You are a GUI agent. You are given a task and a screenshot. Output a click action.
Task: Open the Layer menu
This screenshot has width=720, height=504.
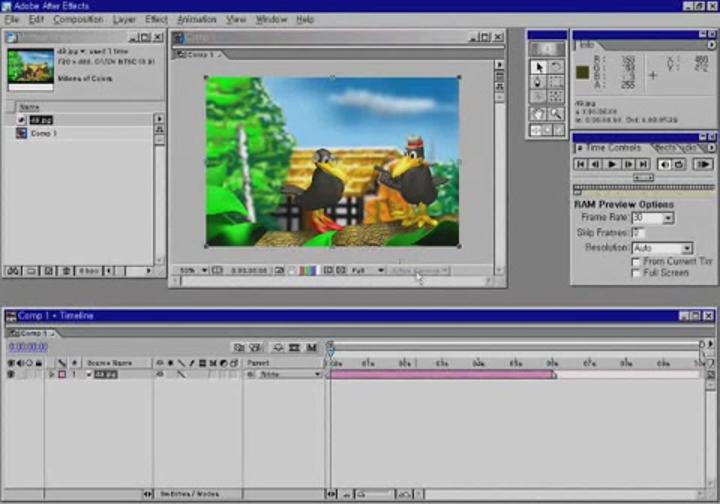pos(124,19)
